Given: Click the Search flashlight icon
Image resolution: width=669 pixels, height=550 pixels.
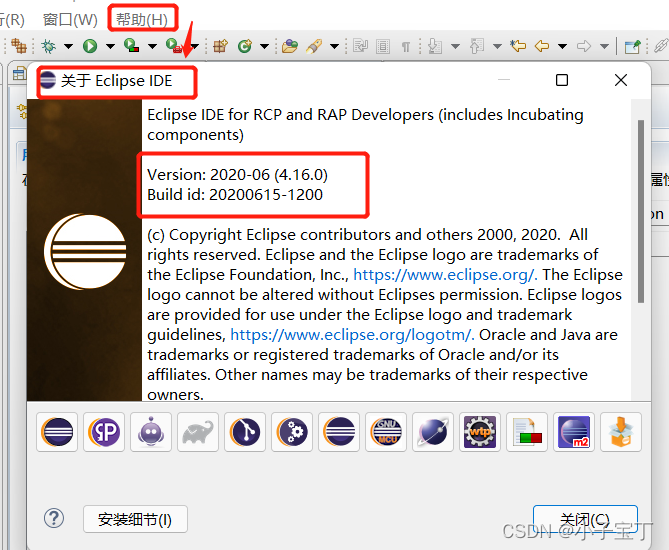Looking at the screenshot, I should [x=314, y=46].
